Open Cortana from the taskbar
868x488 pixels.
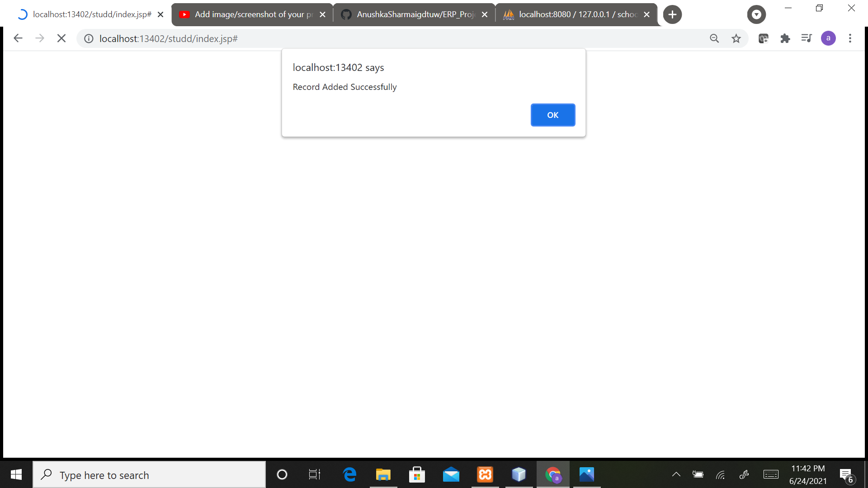(x=282, y=474)
